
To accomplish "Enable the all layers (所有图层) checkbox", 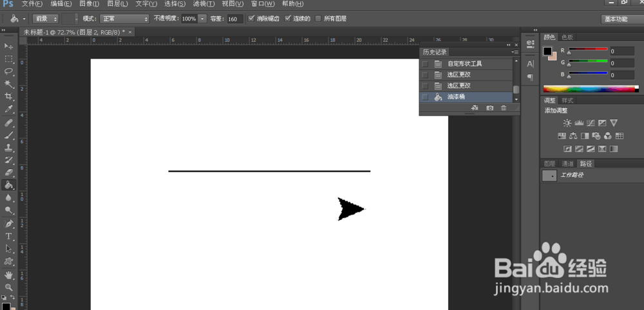I will tap(318, 19).
